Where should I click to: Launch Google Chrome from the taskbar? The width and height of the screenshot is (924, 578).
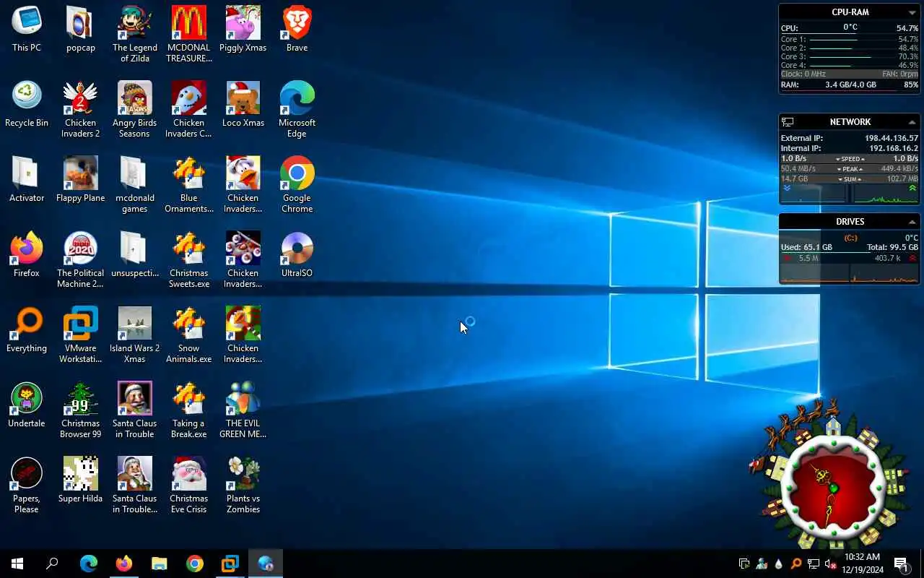[x=195, y=564]
